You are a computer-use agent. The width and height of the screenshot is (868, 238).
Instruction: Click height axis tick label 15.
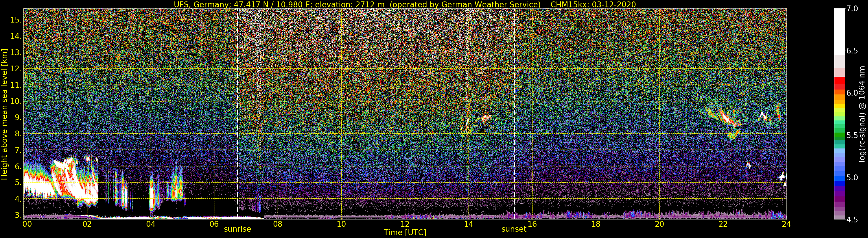16,20
